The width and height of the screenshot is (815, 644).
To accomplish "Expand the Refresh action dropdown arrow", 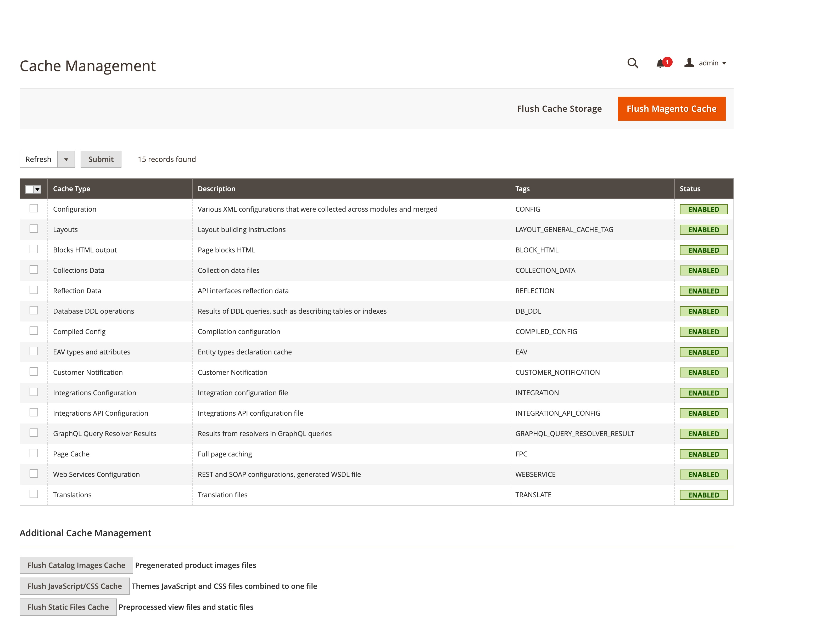I will pos(66,159).
